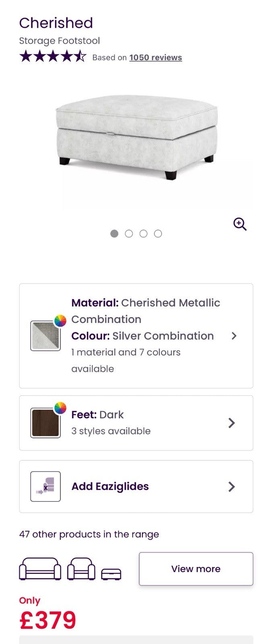Click the armchair icon in the range row

[81, 569]
